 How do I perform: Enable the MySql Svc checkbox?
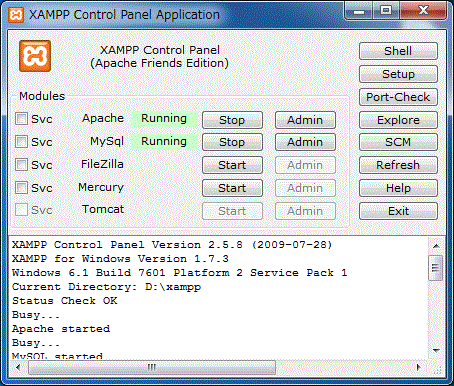[21, 142]
